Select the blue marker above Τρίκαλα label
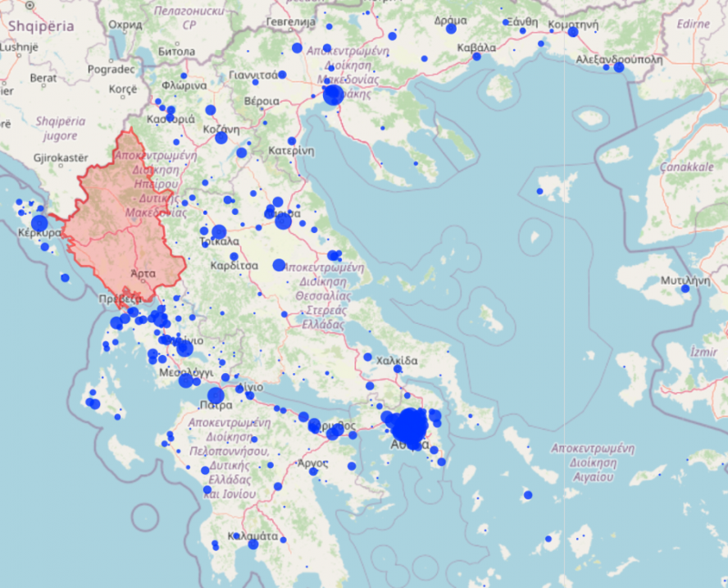 (x=218, y=231)
